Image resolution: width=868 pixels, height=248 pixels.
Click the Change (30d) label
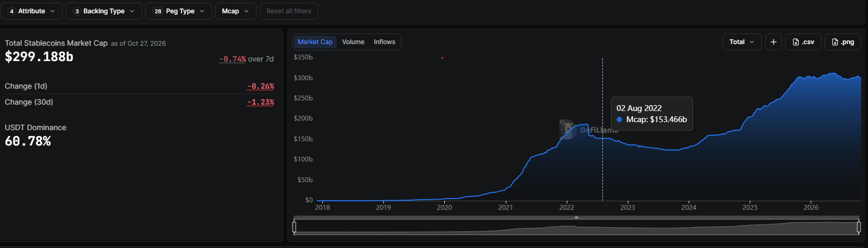click(29, 102)
